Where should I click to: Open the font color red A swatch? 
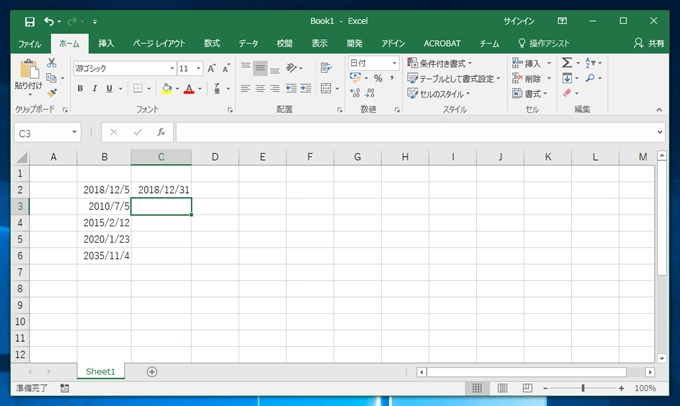coord(189,89)
